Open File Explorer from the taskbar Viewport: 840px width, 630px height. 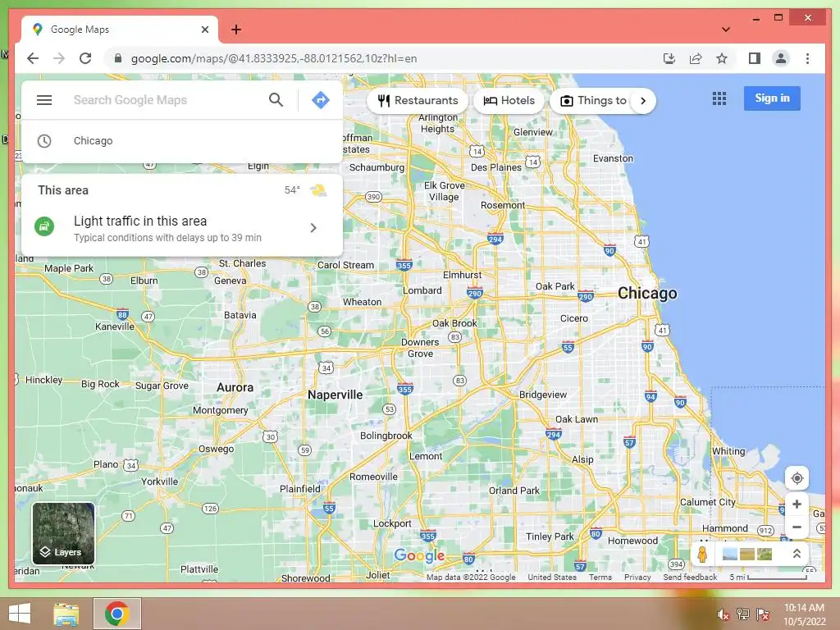[66, 614]
